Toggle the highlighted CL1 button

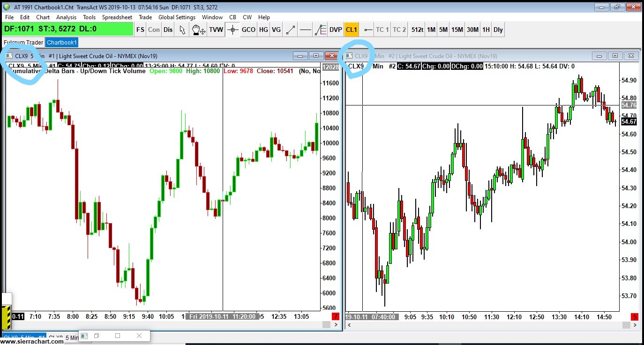tap(352, 30)
